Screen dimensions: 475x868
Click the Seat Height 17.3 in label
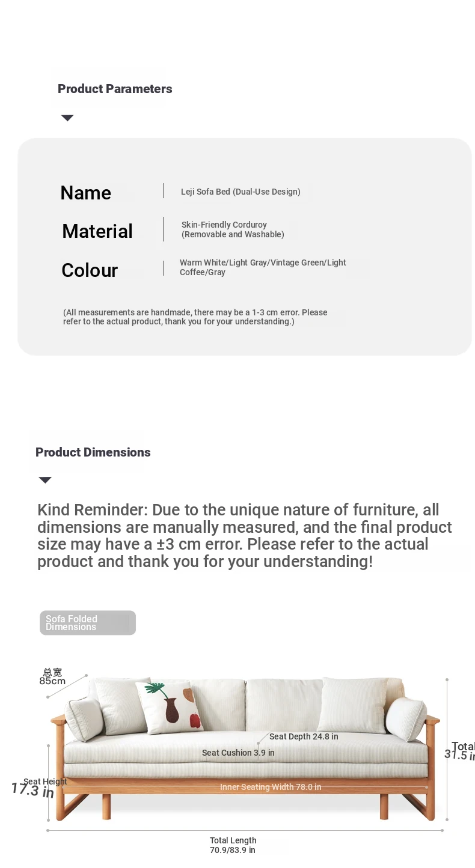click(x=39, y=787)
